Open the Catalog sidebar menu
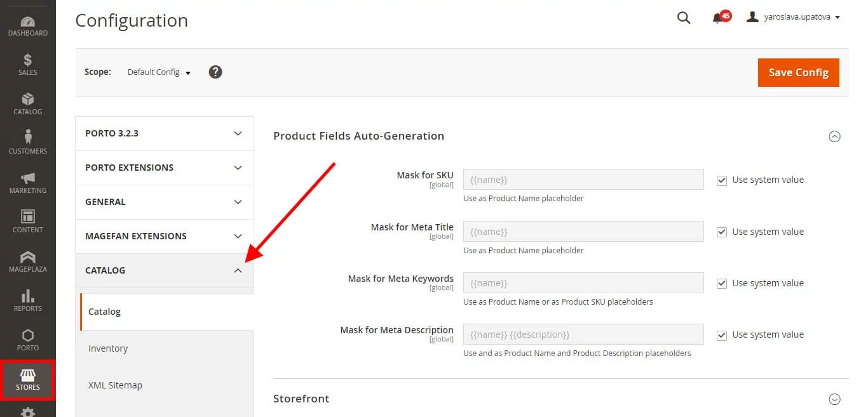This screenshot has width=868, height=417. point(27,105)
